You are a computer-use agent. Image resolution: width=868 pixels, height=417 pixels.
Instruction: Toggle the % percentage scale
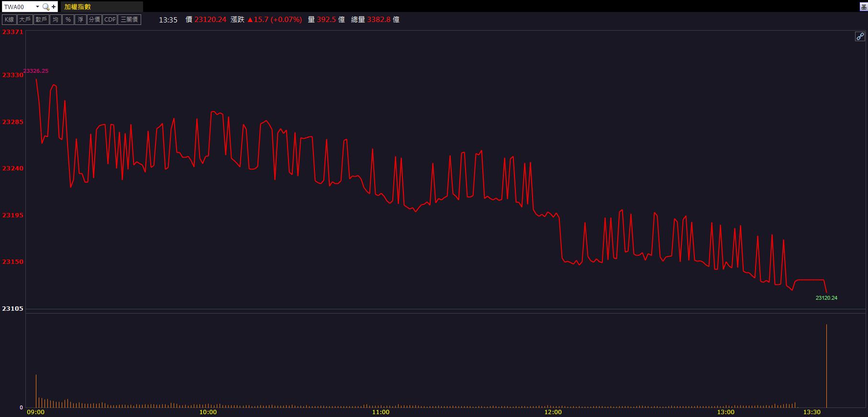coord(68,20)
